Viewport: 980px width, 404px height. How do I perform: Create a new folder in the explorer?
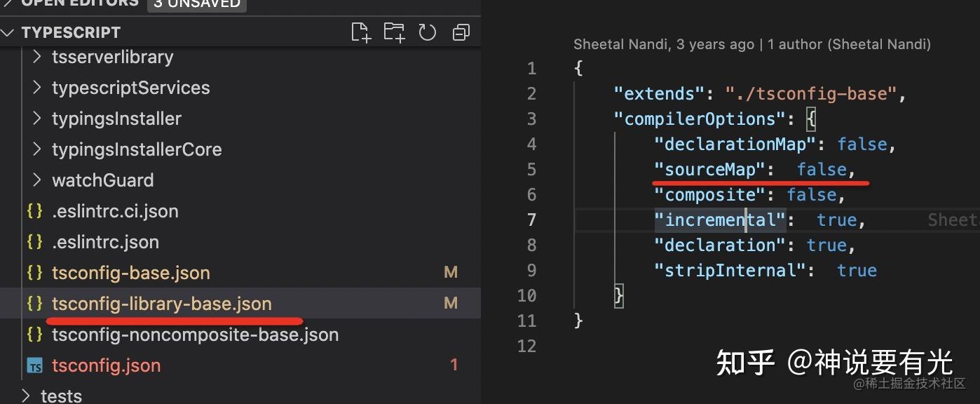coord(393,32)
